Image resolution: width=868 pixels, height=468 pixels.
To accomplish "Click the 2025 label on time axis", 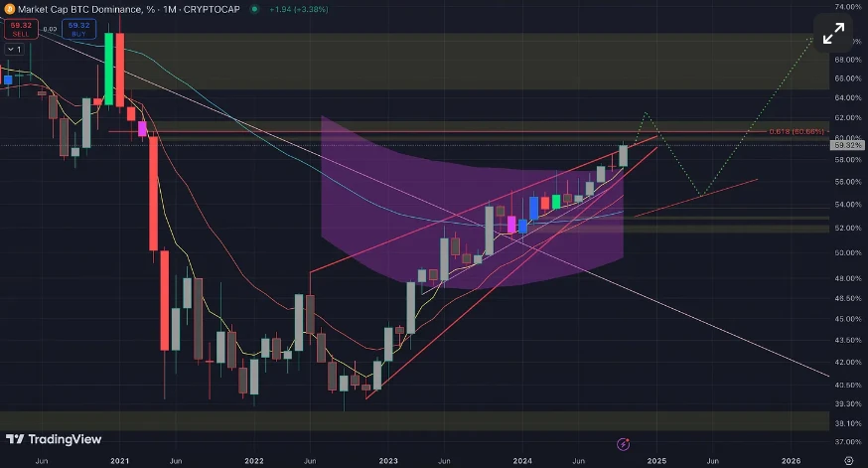I will coord(656,461).
